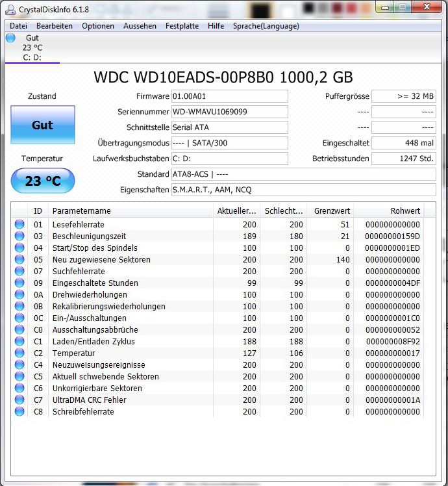
Task: Click the CrystalDiskInfo title bar icon
Action: [x=10, y=10]
